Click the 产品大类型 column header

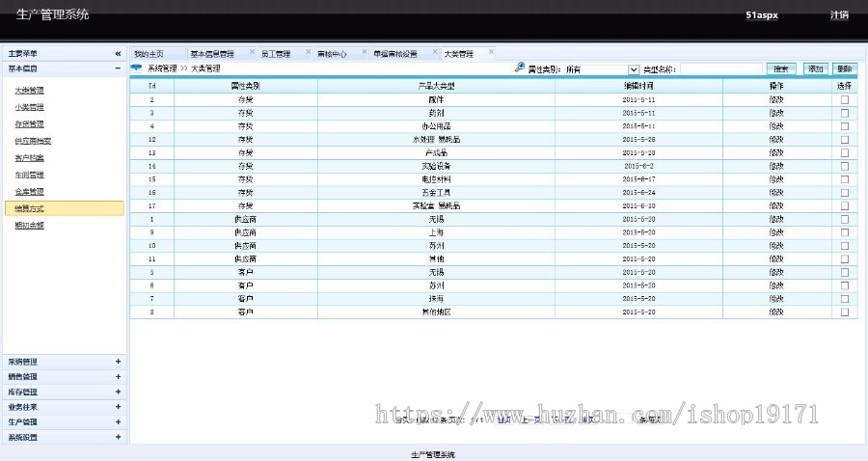click(436, 86)
